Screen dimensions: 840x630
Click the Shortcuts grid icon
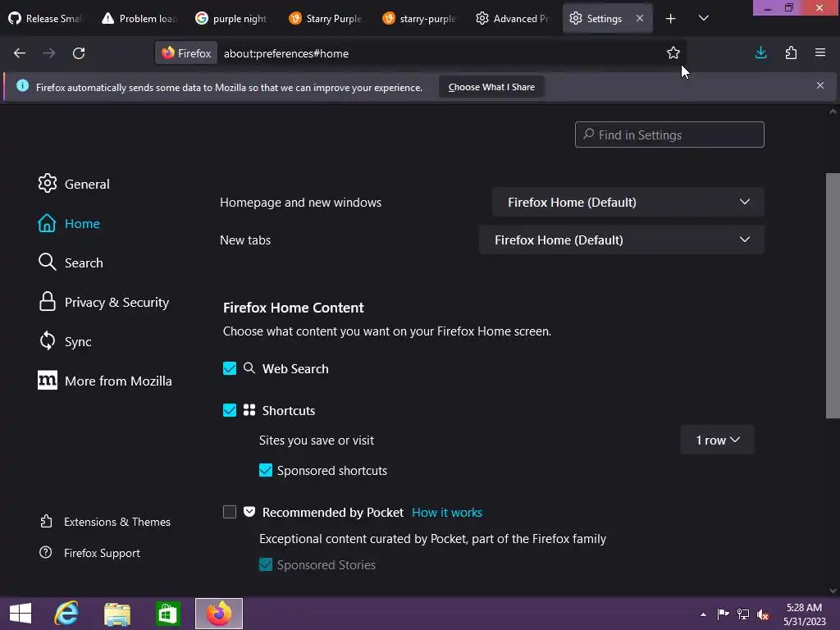[x=249, y=410]
